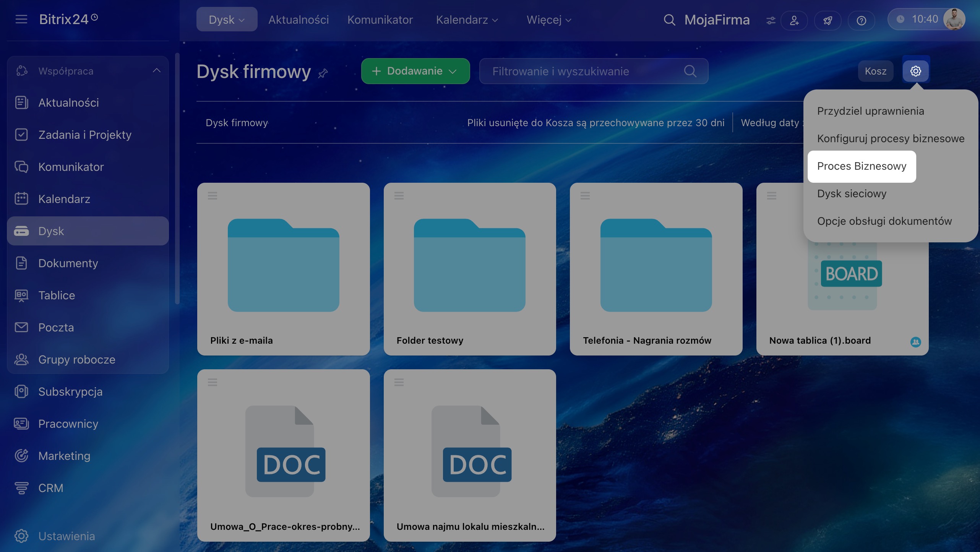
Task: Open the Kalendarz top menu dropdown
Action: tap(467, 20)
